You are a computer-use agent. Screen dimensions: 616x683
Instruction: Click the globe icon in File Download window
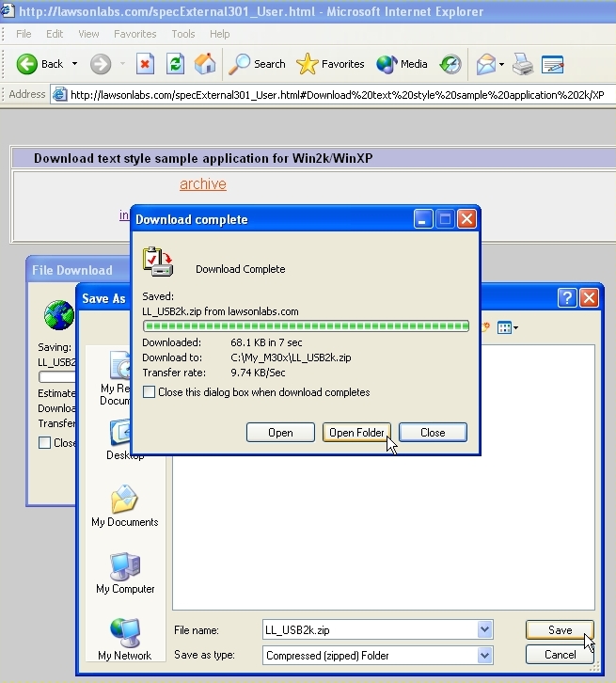click(x=59, y=315)
